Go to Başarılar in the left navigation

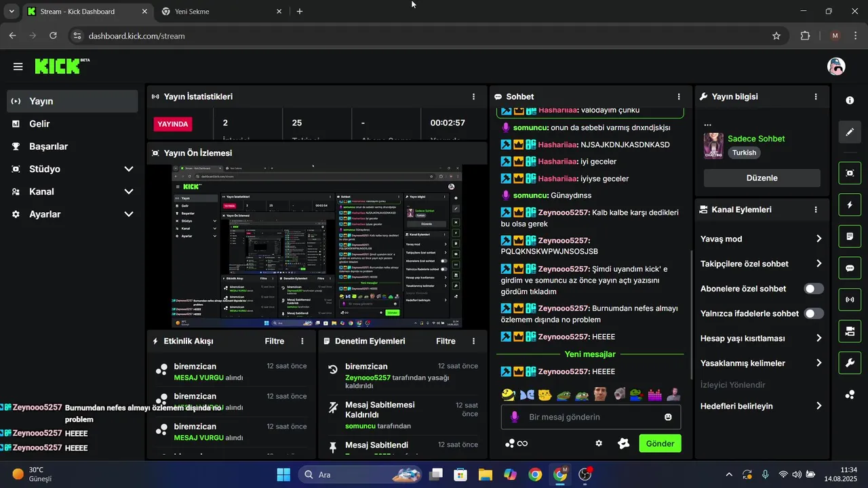pos(73,146)
